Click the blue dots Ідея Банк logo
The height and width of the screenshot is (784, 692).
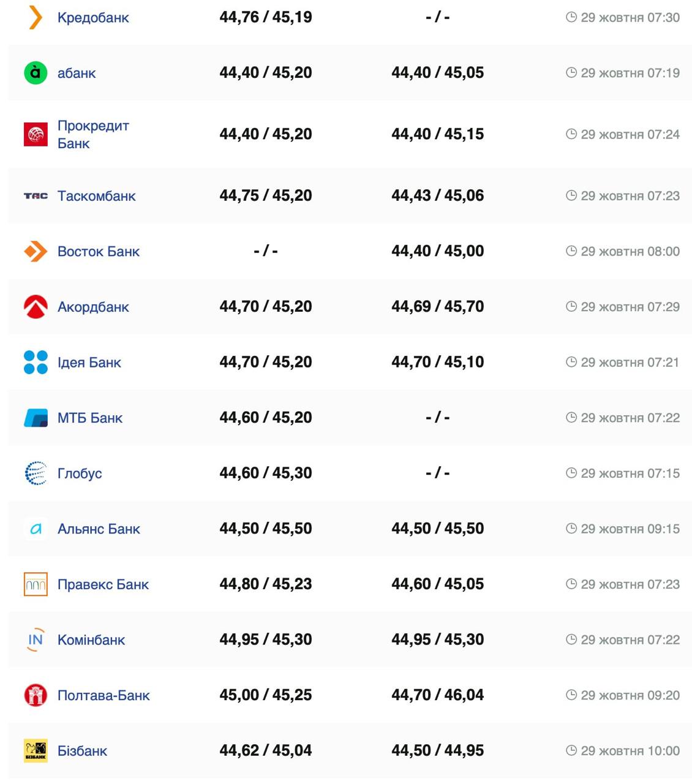[x=36, y=362]
